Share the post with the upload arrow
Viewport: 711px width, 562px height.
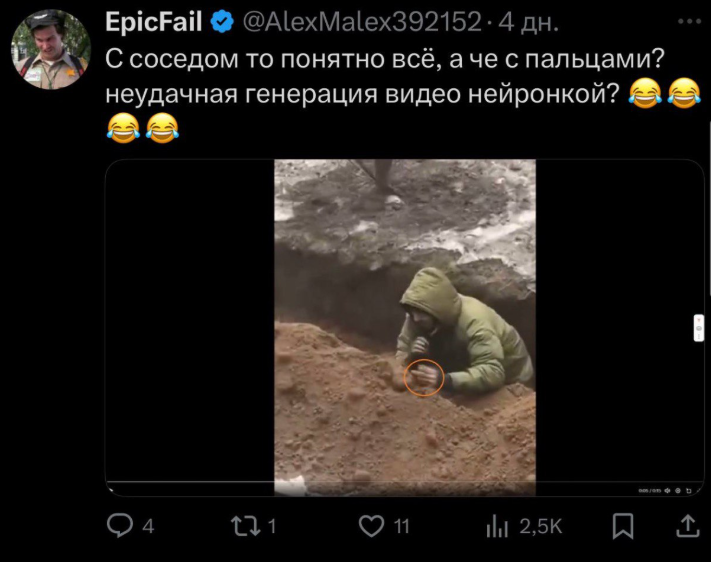(688, 526)
